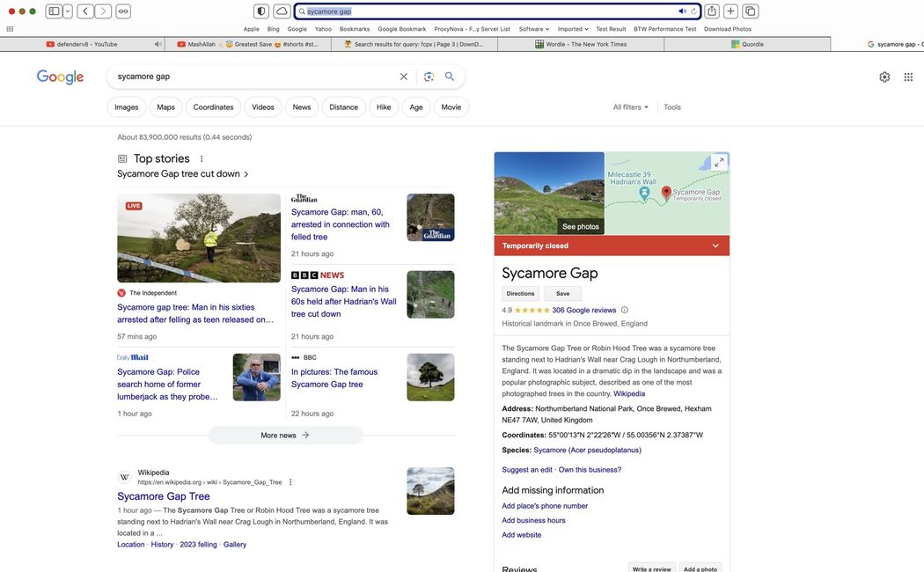Reload page using address bar reload icon
Image resolution: width=924 pixels, height=572 pixels.
tap(693, 11)
